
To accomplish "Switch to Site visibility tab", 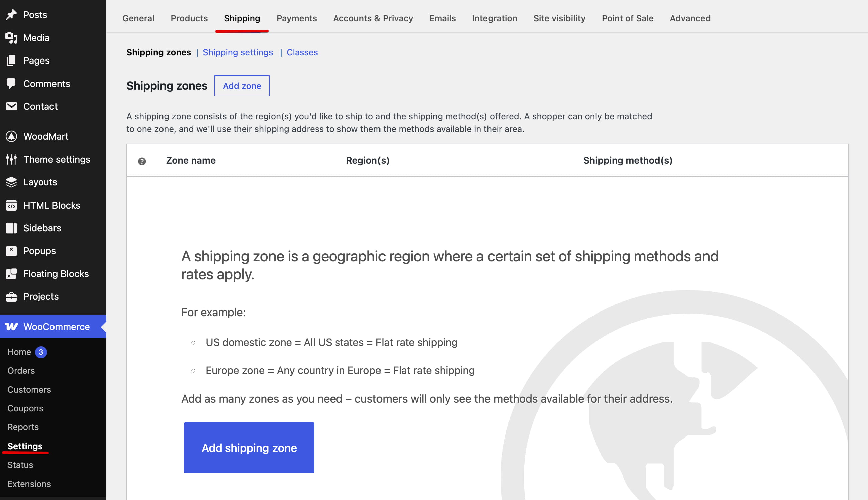I will [x=559, y=18].
